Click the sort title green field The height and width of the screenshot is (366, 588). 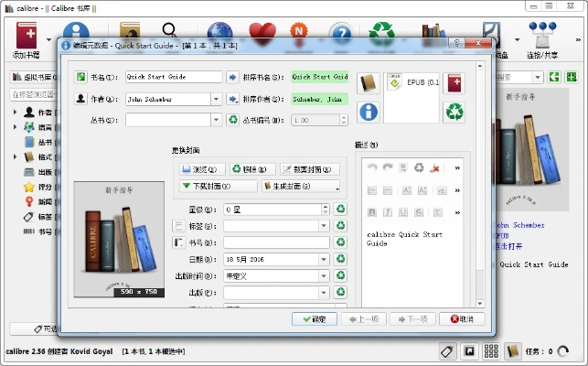tap(320, 77)
